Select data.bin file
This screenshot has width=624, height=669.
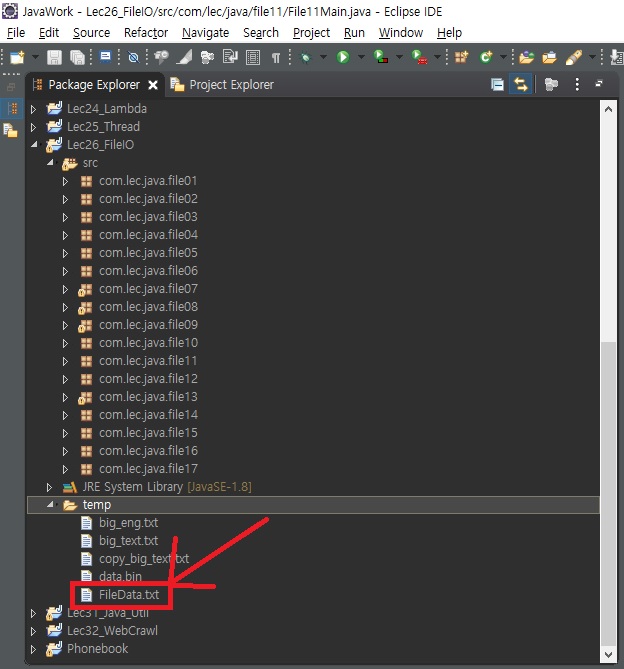coord(120,576)
